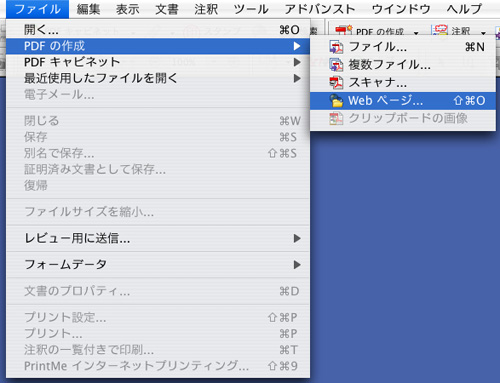Choose フォームデータ menu entry
Viewport: 500px width, 383px height.
(158, 265)
